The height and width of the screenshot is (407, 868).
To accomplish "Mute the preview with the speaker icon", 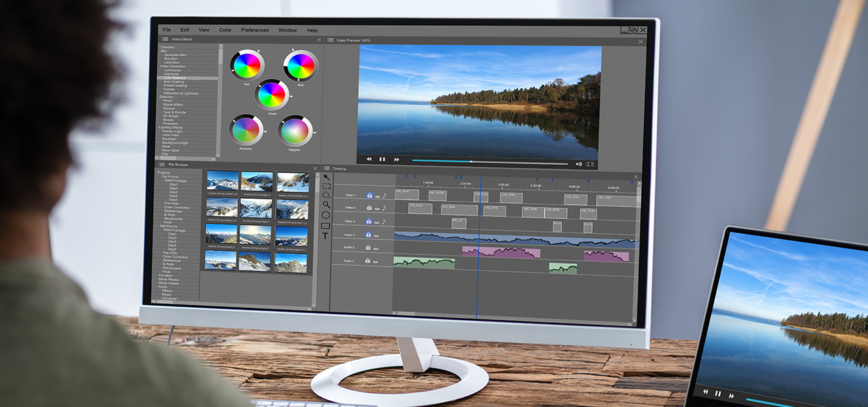I will point(579,164).
